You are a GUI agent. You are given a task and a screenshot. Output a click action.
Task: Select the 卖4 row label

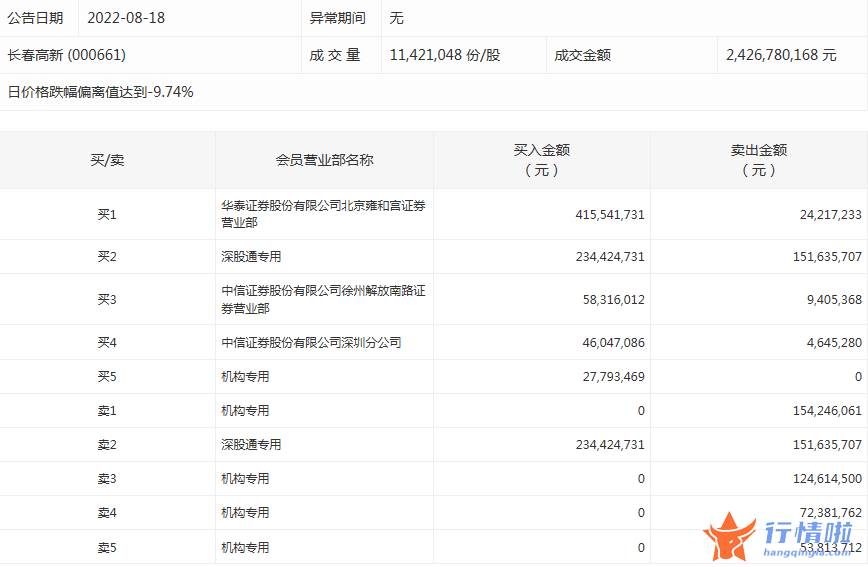click(x=107, y=513)
